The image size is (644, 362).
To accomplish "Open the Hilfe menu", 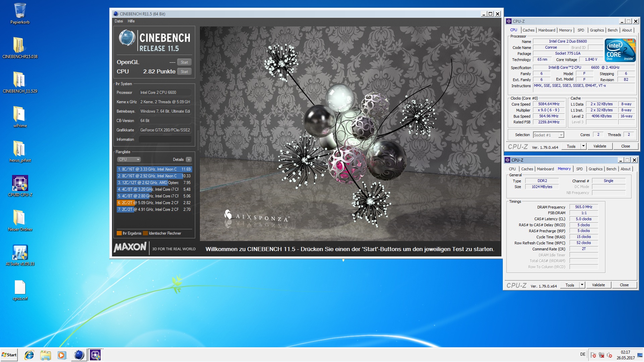I will coord(131,21).
